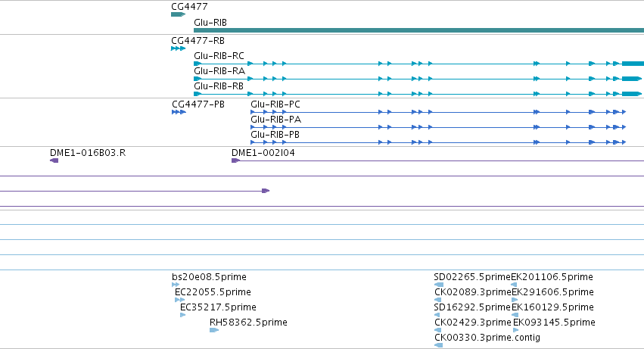644x349 pixels.
Task: Click the Glu-RIB-RC transcript line
Action: click(x=419, y=64)
